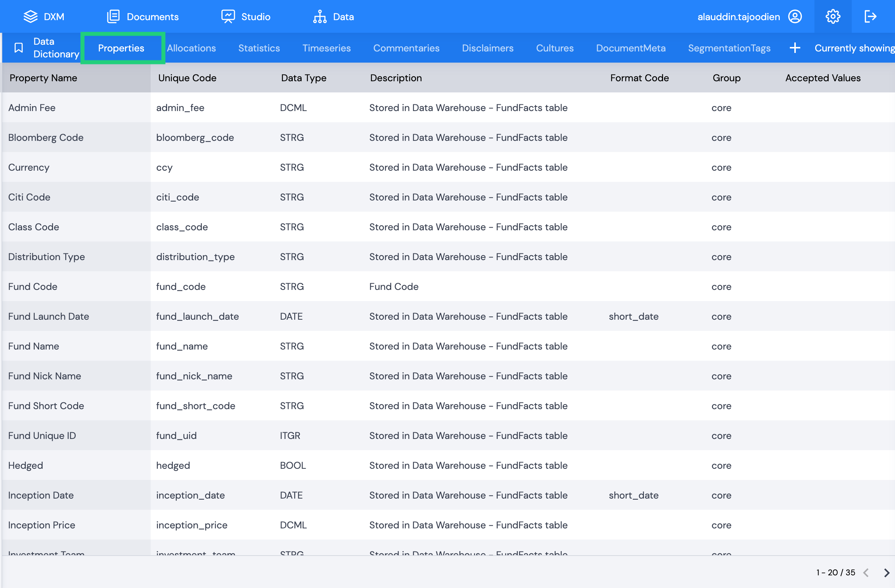This screenshot has width=895, height=588.
Task: Click the plus icon to add tab
Action: [x=795, y=48]
